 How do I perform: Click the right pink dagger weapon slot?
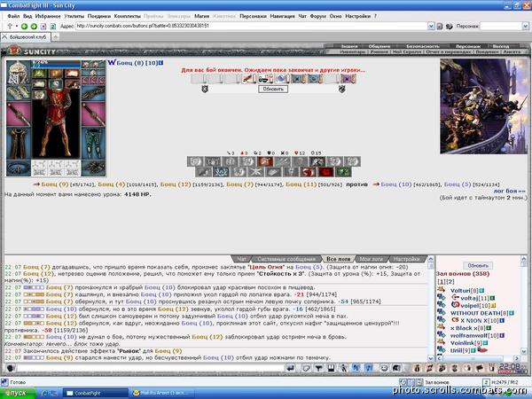pyautogui.click(x=93, y=114)
